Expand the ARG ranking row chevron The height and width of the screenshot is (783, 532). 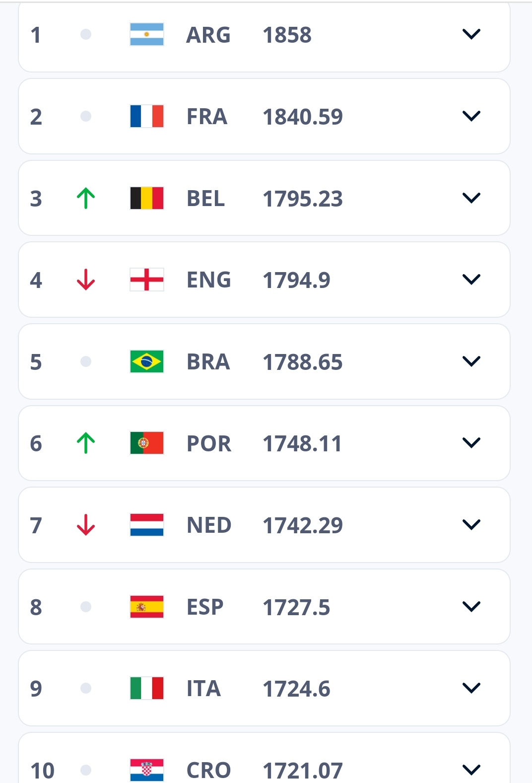(471, 34)
